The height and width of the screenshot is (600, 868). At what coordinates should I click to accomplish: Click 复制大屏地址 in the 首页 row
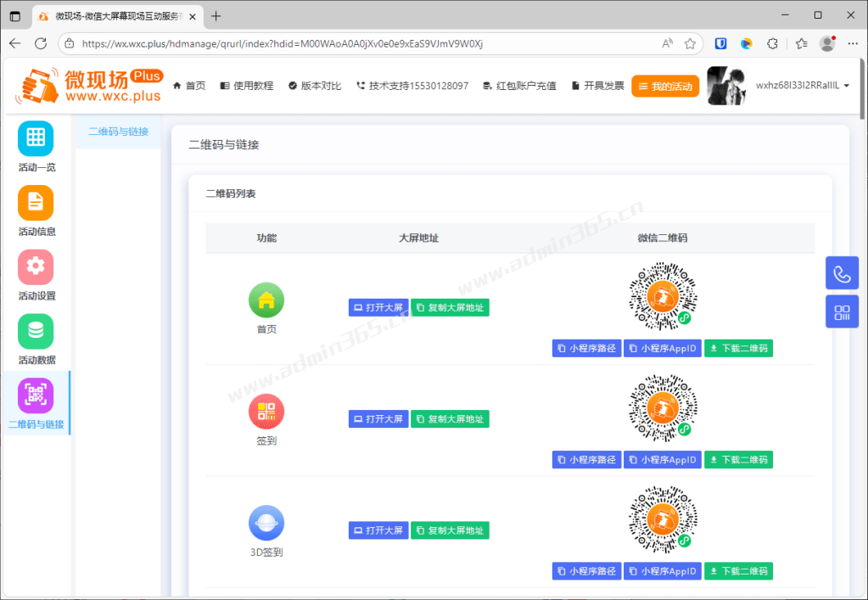pos(450,307)
